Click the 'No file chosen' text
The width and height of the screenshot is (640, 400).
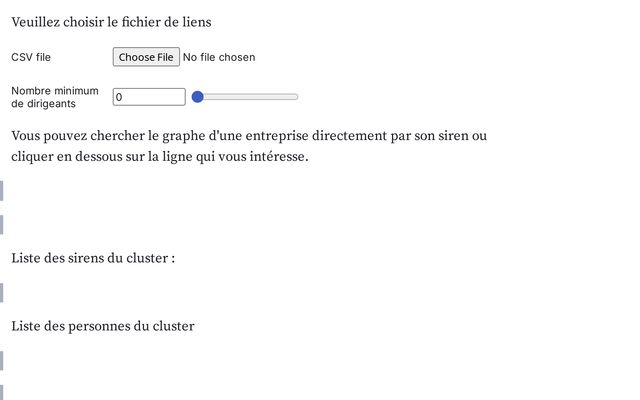[x=219, y=57]
